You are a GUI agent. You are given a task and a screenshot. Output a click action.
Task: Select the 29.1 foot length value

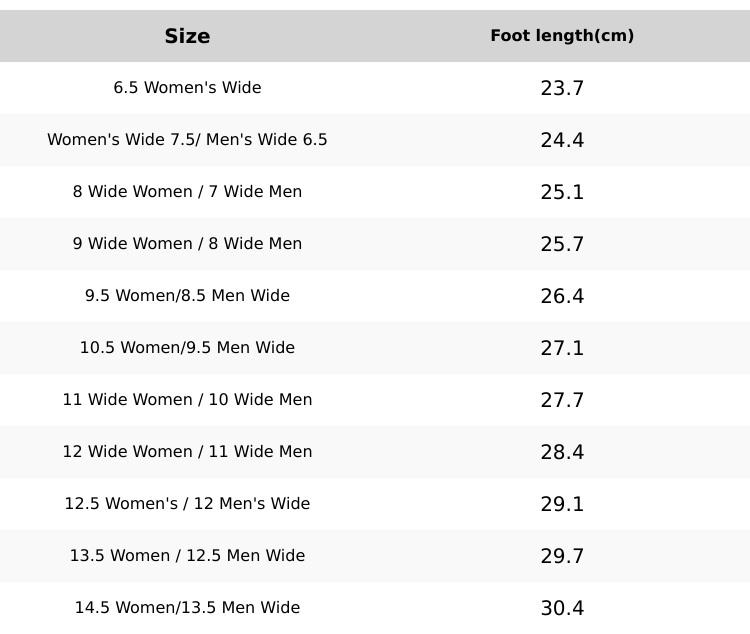click(x=562, y=504)
